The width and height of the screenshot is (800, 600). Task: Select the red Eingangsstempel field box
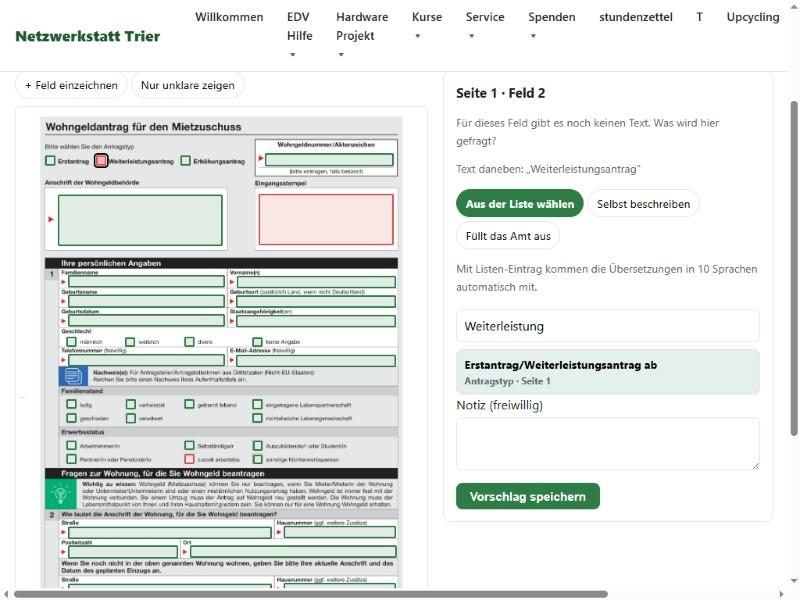[x=326, y=219]
